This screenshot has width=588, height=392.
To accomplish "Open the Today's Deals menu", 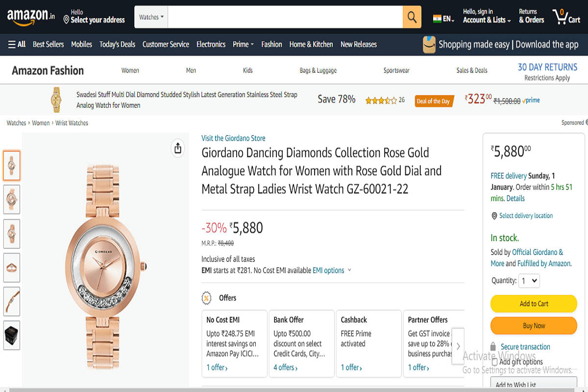I will [117, 44].
